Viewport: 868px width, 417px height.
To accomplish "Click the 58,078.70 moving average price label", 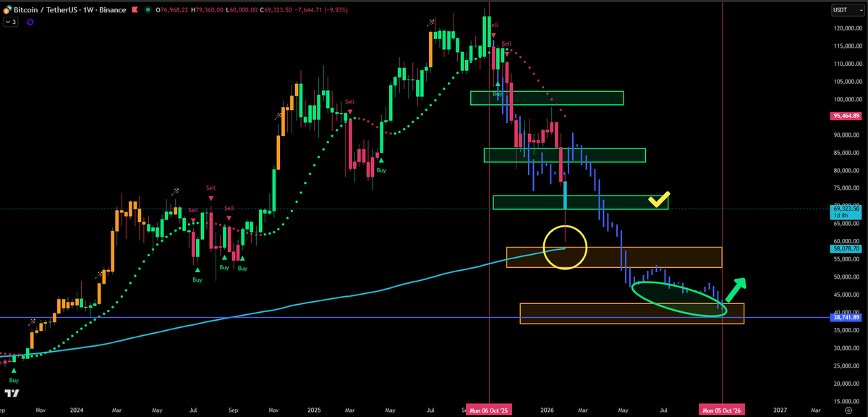I will point(847,248).
